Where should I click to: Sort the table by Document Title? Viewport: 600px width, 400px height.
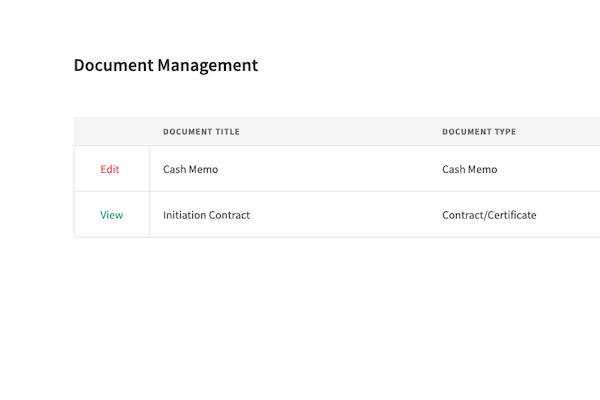(201, 132)
